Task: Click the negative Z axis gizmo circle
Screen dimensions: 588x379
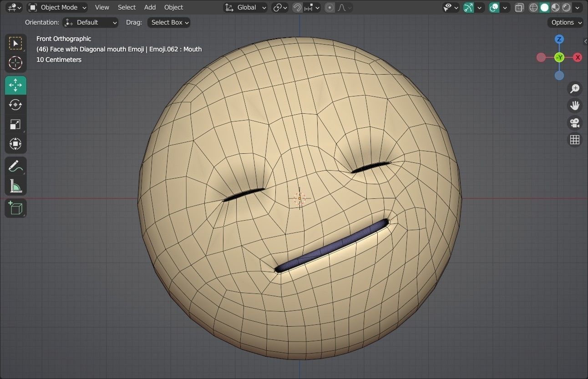Action: 559,76
